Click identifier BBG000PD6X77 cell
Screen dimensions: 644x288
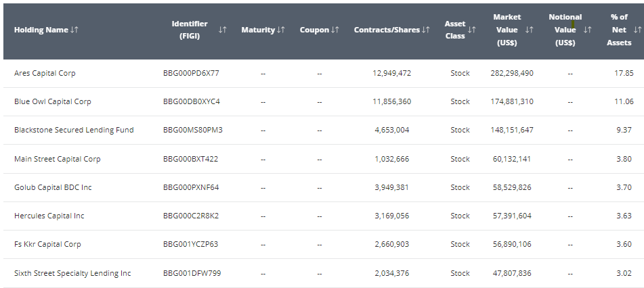191,73
